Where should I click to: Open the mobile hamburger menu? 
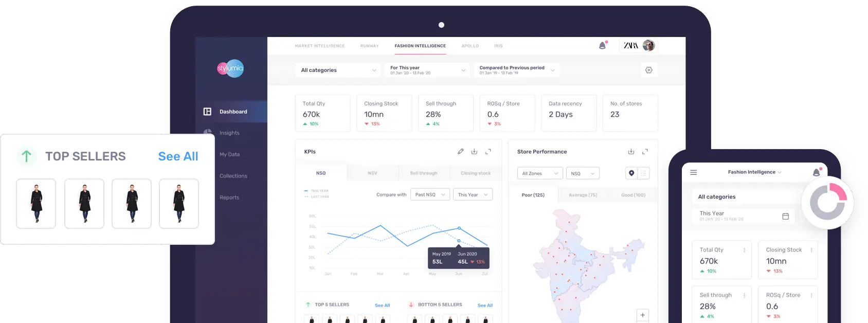coord(693,172)
